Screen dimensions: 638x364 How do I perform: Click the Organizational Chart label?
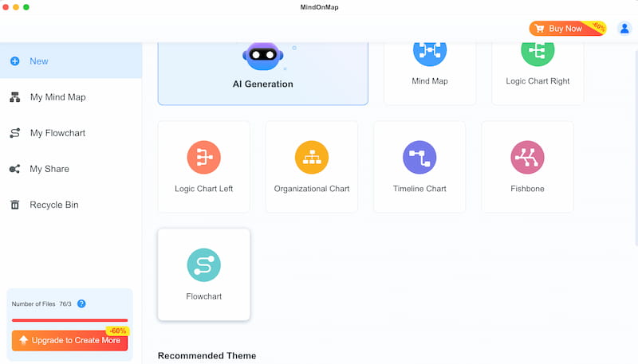(312, 189)
